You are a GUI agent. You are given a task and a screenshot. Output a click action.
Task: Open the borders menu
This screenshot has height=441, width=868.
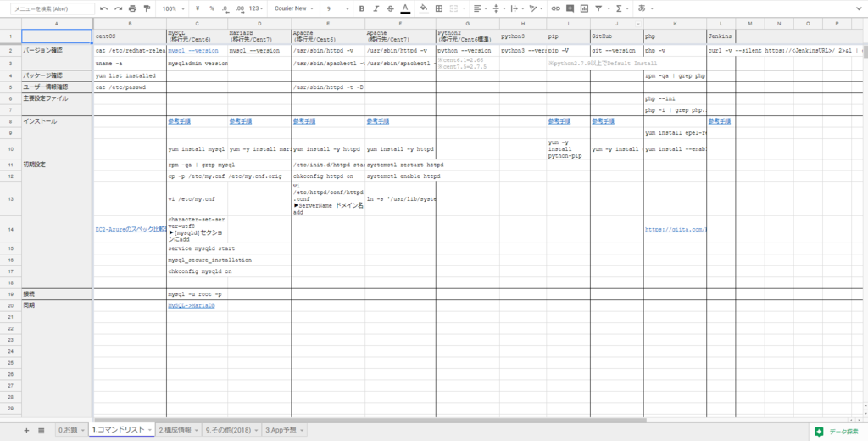(439, 8)
